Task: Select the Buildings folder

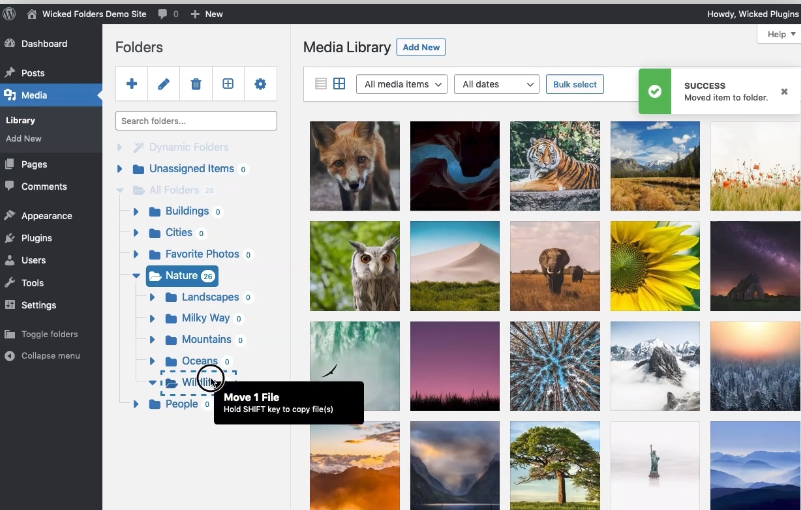Action: pos(186,211)
